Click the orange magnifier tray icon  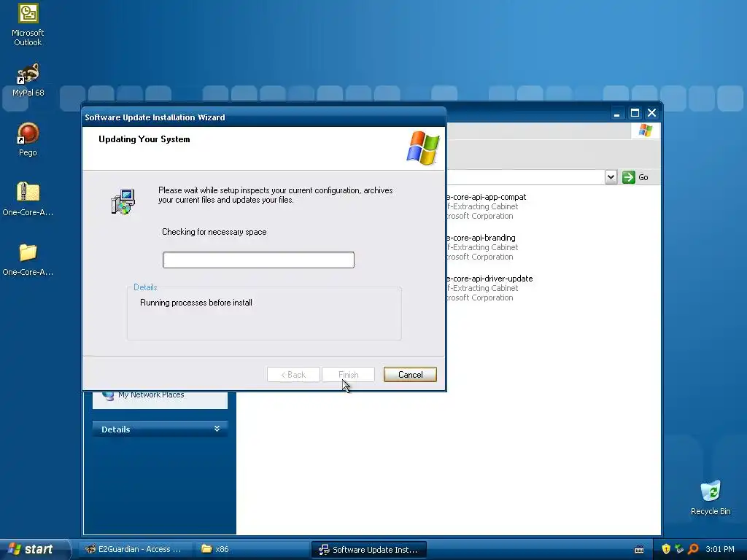pyautogui.click(x=693, y=549)
